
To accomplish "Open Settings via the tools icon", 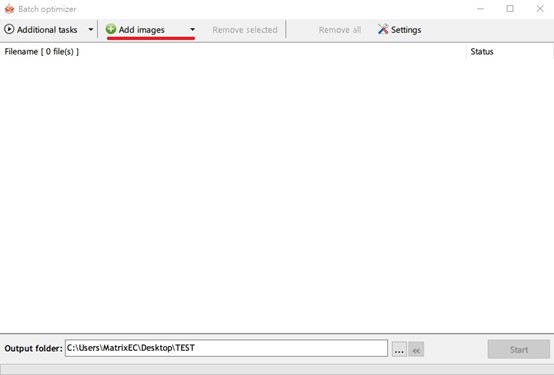I will coord(383,29).
